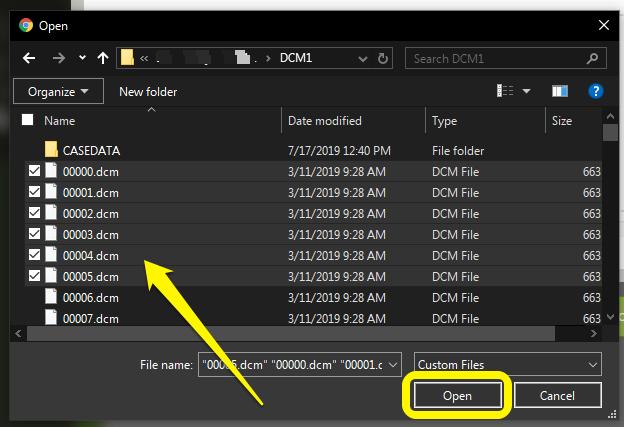Click the 00004.dcm date modified cell
The image size is (624, 427).
[337, 255]
